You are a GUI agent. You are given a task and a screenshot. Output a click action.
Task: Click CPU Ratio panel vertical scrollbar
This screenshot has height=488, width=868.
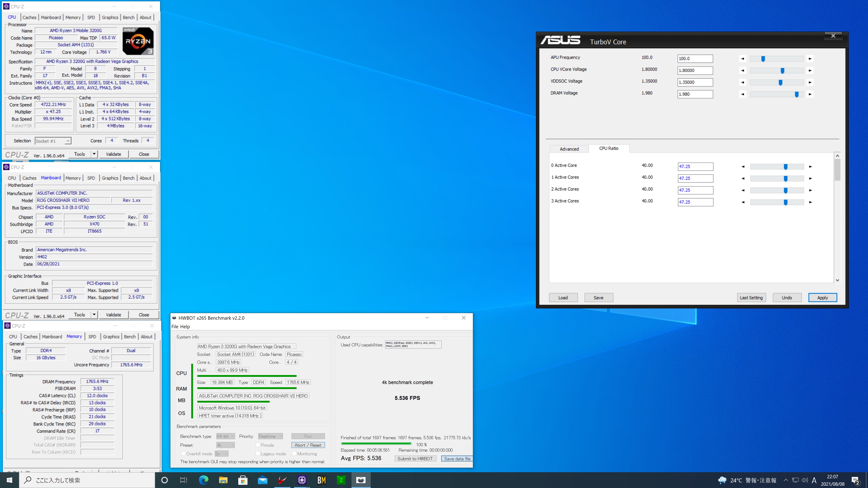pyautogui.click(x=837, y=218)
